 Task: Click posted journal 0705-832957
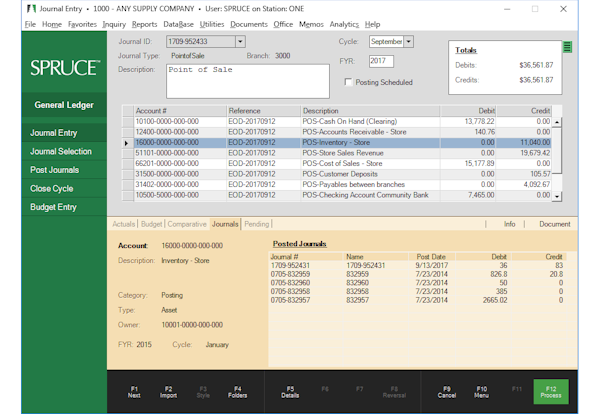(x=417, y=300)
